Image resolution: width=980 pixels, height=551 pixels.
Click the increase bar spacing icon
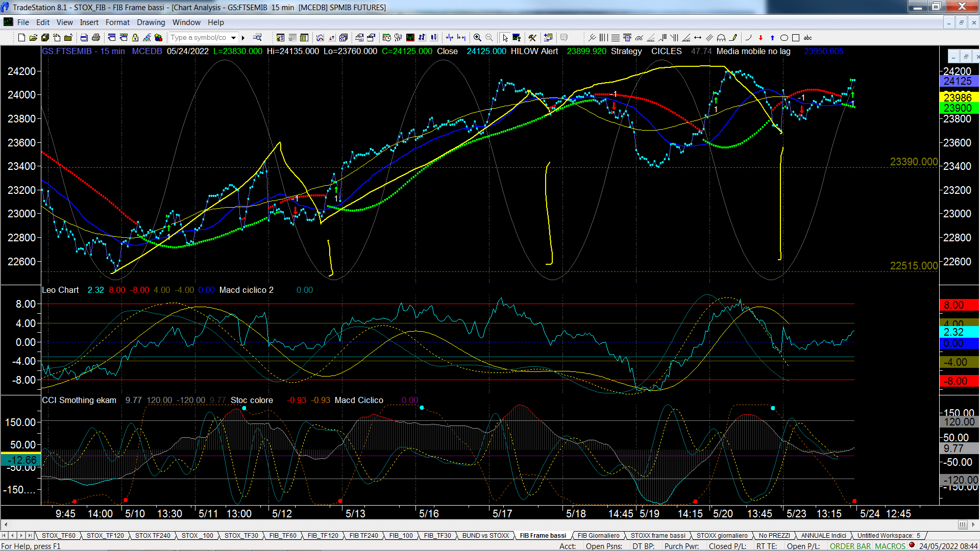click(461, 38)
